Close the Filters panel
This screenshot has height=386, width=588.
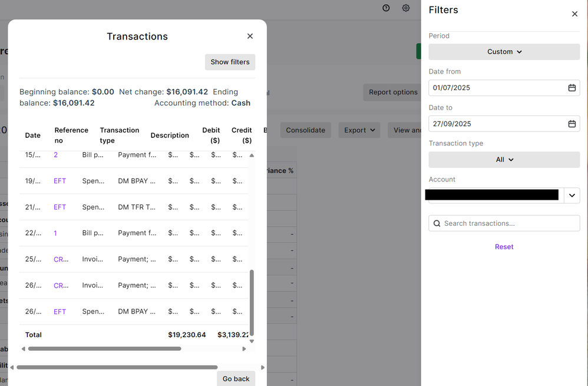[x=574, y=14]
